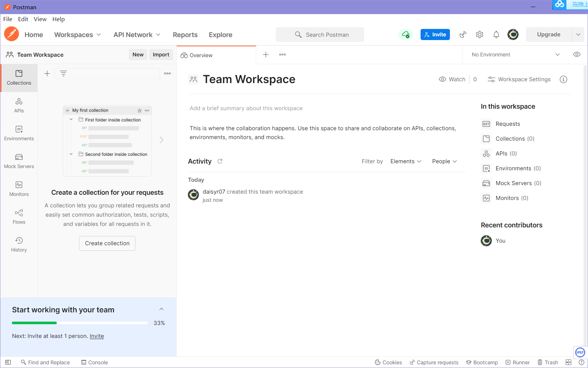This screenshot has height=368, width=588.
Task: Click the 33% onboarding progress bar
Action: point(80,323)
